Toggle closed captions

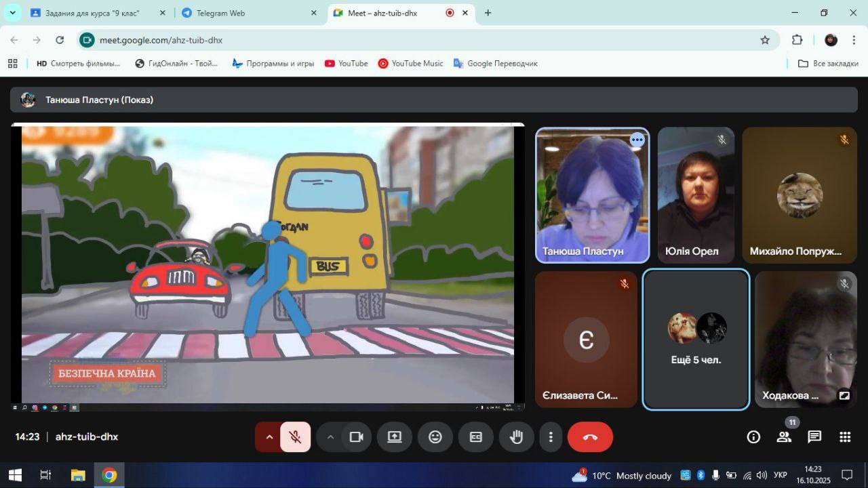coord(476,437)
